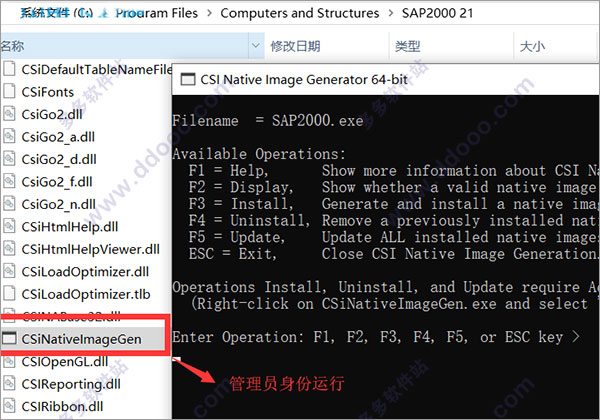Select the CSiLoadOptimizer.dll file name
Viewport: 600px width, 420px height.
[x=85, y=272]
